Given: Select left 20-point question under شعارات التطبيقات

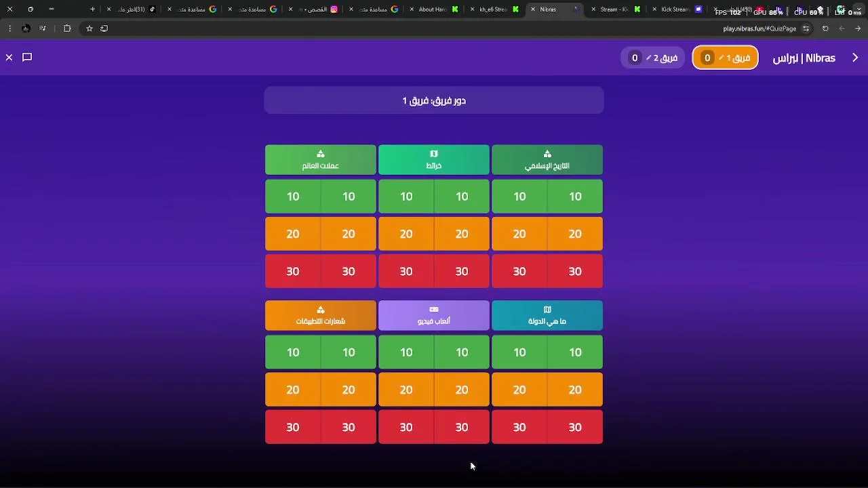Looking at the screenshot, I should 293,390.
